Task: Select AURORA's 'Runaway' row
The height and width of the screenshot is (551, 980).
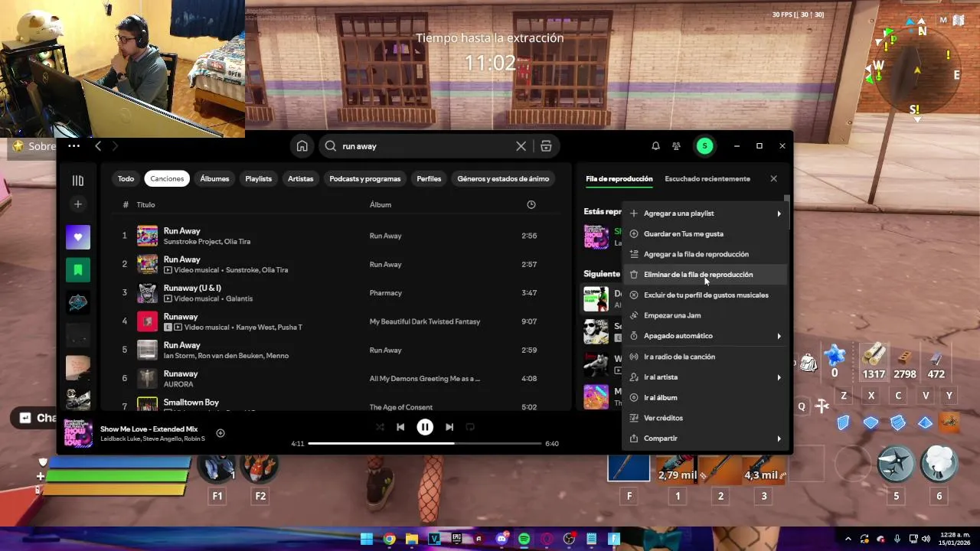Action: tap(337, 379)
